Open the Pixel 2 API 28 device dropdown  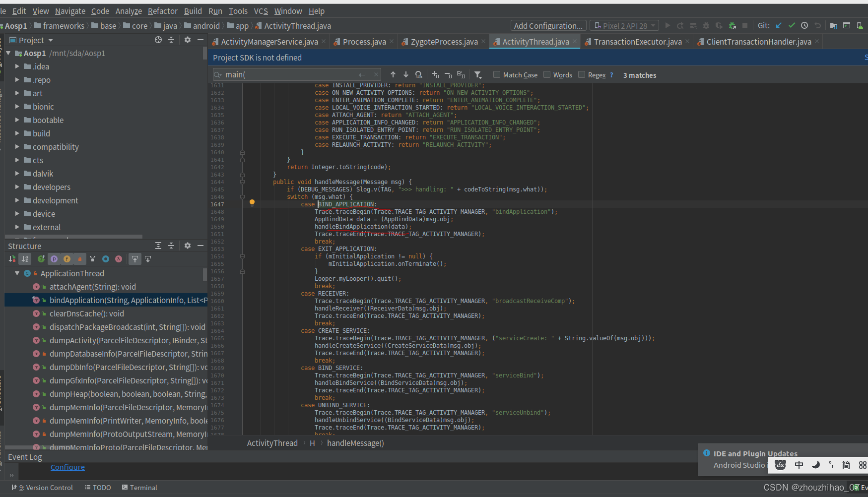[x=625, y=26]
